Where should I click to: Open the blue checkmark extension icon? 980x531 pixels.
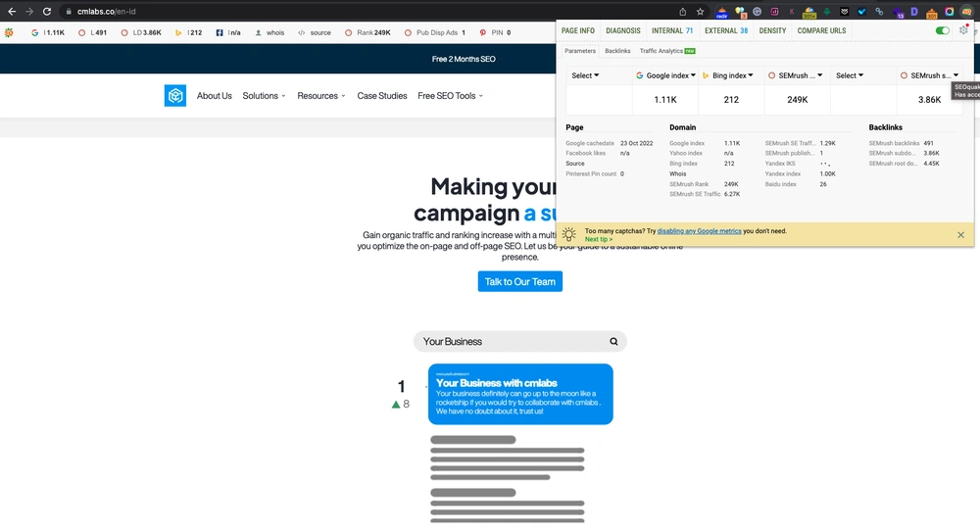(x=861, y=11)
